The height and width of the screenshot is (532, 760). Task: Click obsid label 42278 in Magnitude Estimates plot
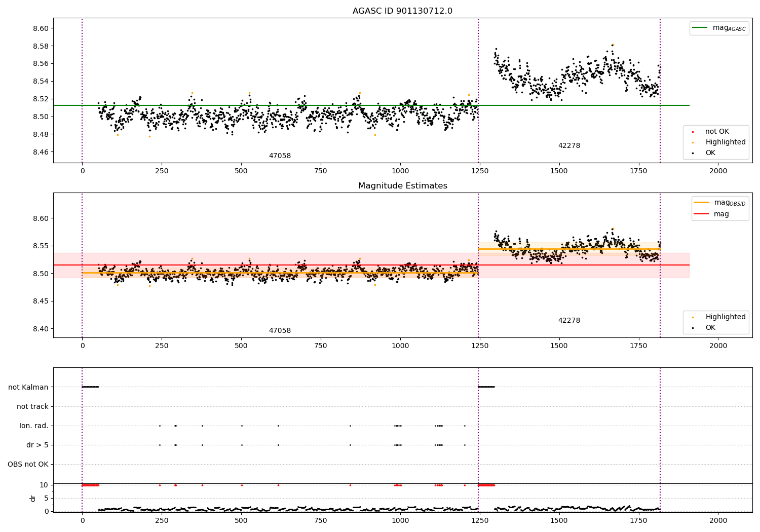click(569, 321)
